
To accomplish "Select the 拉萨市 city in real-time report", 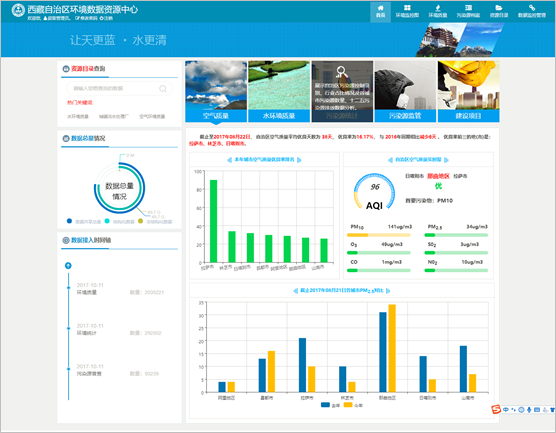I will 460,176.
